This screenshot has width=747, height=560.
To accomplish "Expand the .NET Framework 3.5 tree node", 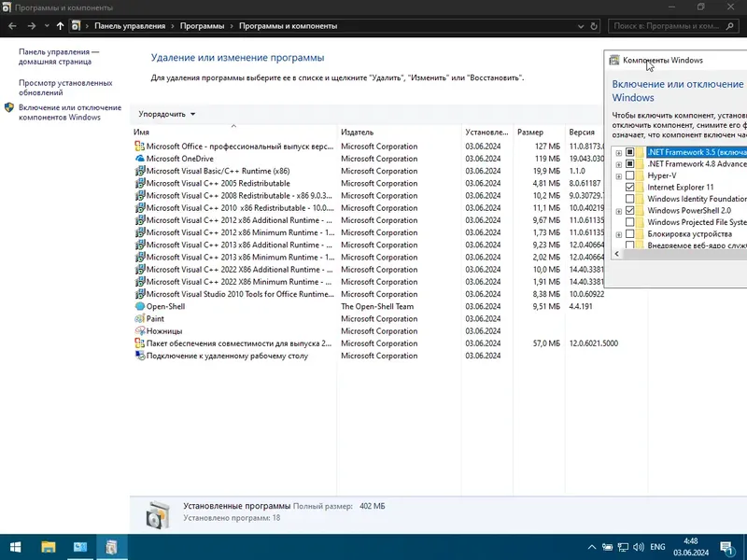I will click(618, 151).
